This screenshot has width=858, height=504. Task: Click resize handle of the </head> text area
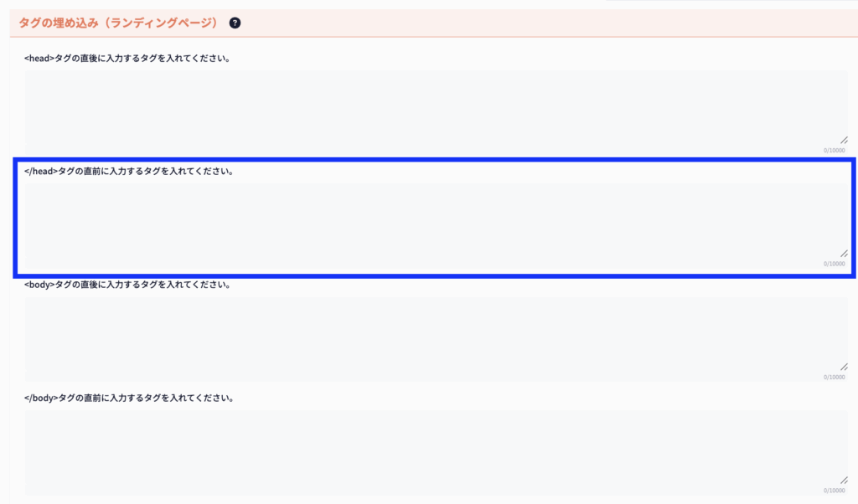click(x=844, y=253)
